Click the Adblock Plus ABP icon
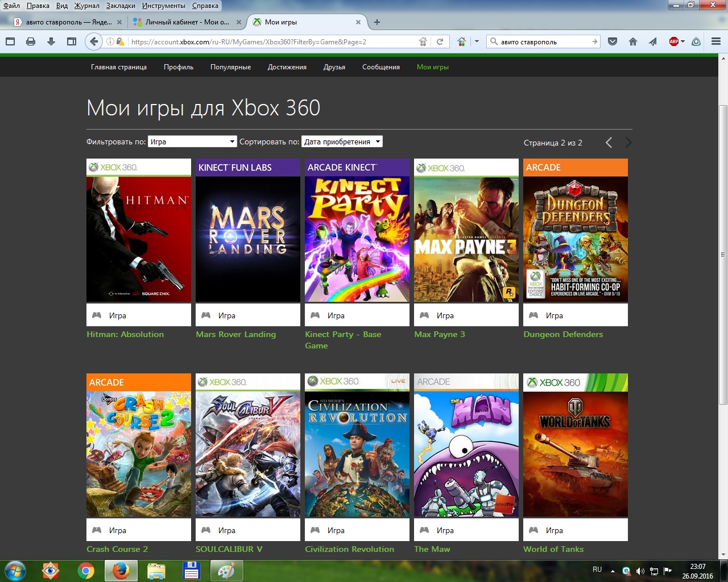This screenshot has width=728, height=582. 674,41
